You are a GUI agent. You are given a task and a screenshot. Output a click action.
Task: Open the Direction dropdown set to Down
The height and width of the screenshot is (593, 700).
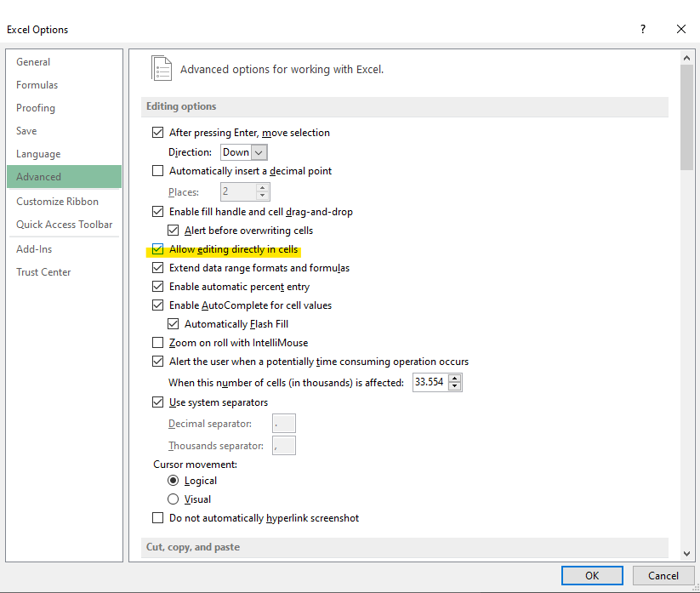tap(244, 152)
